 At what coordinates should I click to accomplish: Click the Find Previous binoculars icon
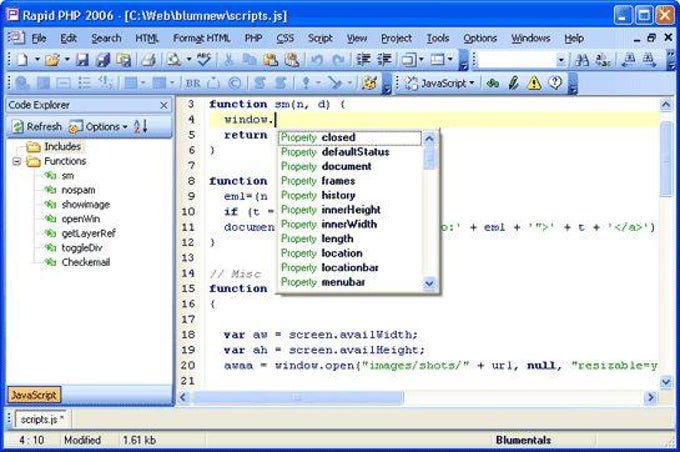click(x=629, y=60)
